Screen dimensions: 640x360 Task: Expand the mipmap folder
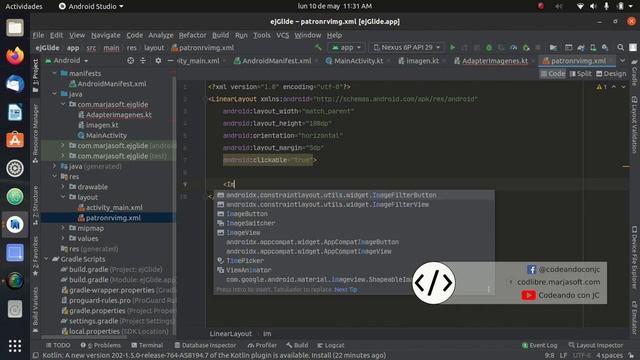(63, 228)
